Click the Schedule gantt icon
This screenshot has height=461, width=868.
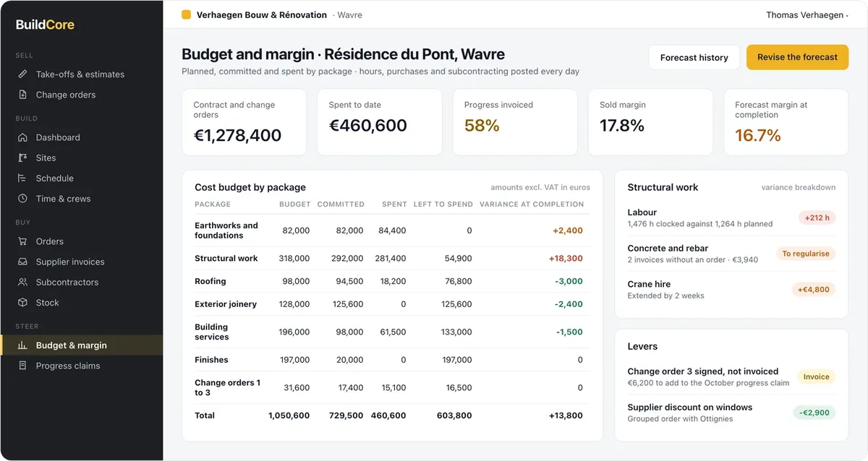pyautogui.click(x=22, y=178)
